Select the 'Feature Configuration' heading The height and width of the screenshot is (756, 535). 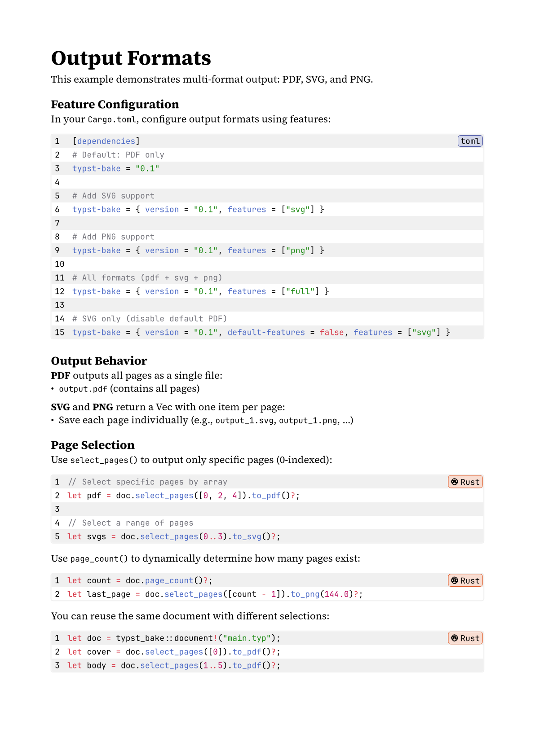115,104
